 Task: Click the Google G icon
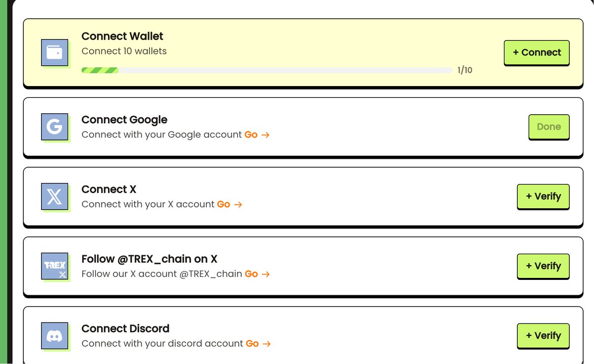pyautogui.click(x=54, y=127)
